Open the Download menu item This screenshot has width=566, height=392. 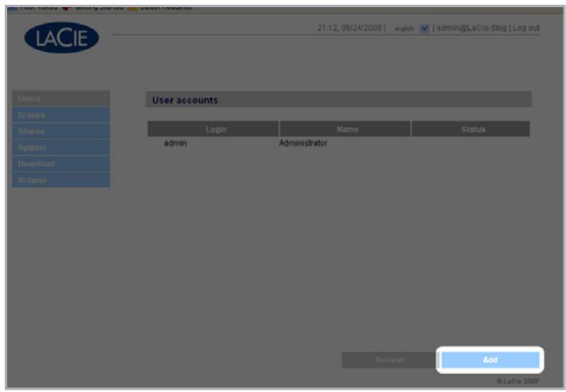61,163
